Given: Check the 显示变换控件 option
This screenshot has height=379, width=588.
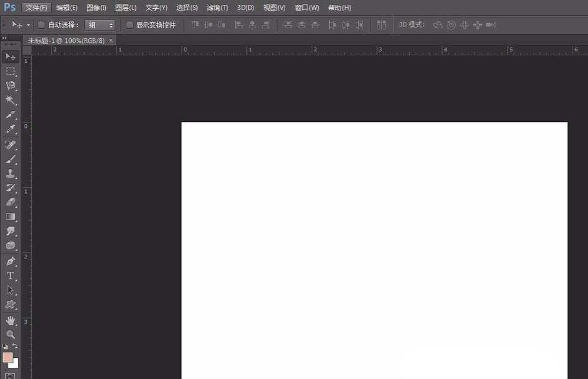Looking at the screenshot, I should 130,25.
